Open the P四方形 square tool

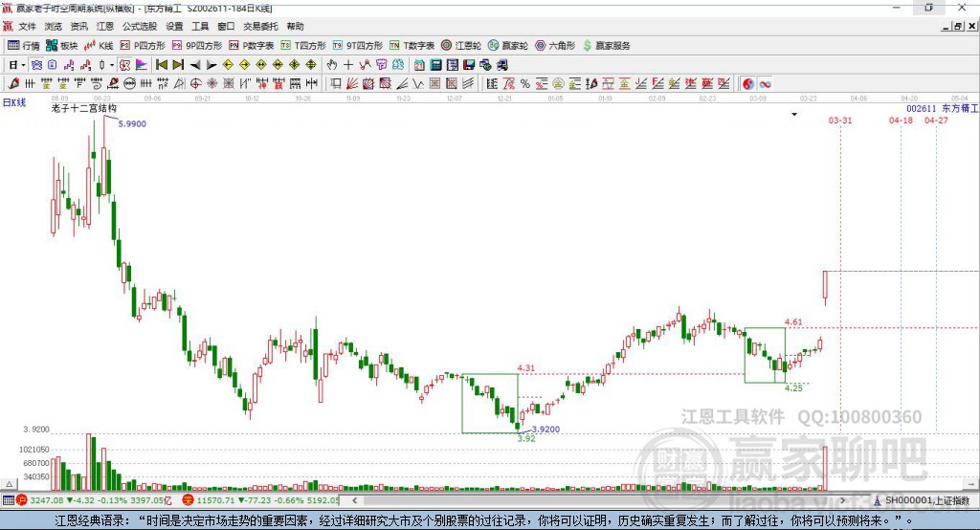click(x=143, y=46)
